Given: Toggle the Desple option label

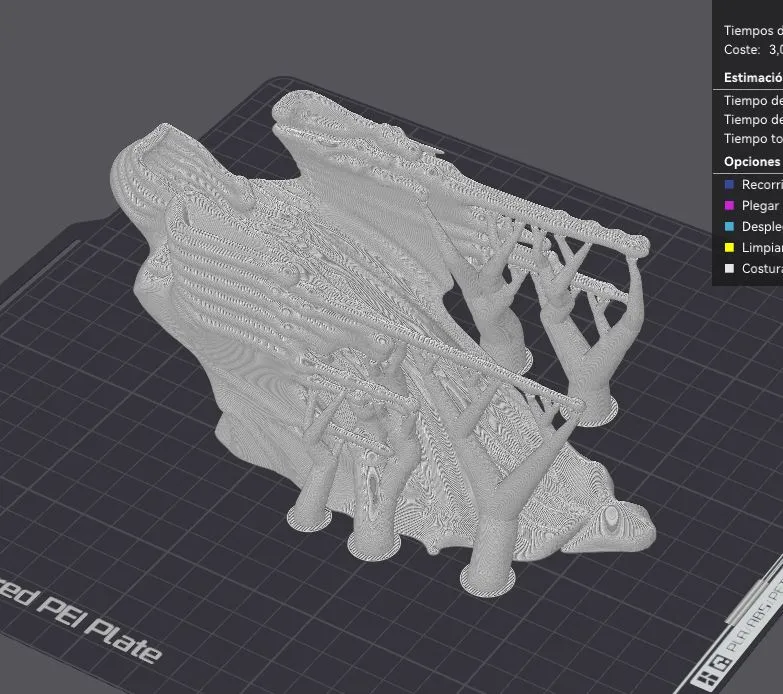Looking at the screenshot, I should pyautogui.click(x=762, y=227).
